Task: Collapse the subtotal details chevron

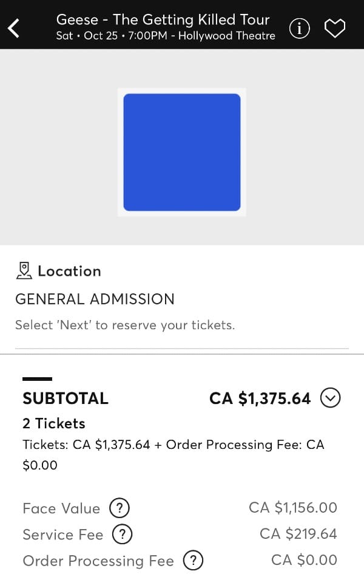Action: tap(330, 398)
